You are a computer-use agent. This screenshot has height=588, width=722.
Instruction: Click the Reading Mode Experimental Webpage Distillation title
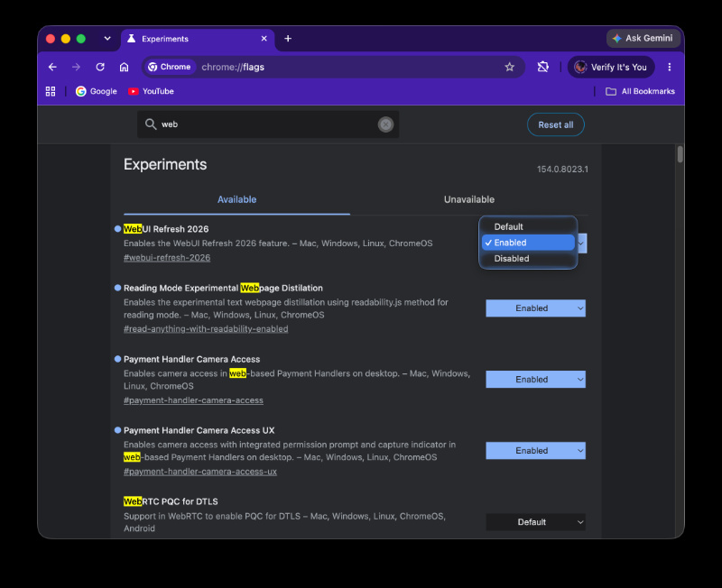tap(223, 288)
